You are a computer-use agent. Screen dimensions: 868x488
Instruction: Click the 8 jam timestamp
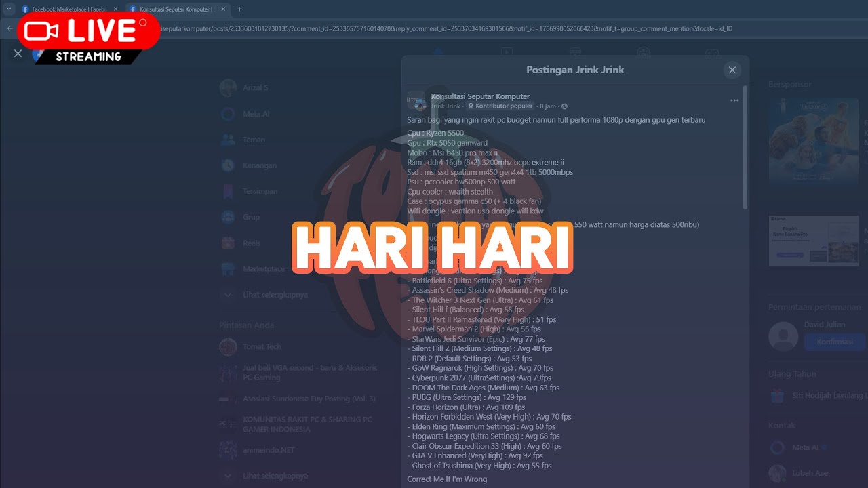(x=548, y=106)
